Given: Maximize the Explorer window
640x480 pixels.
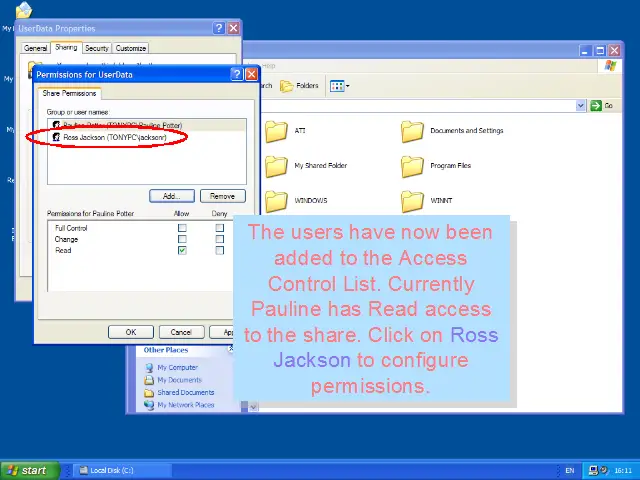Looking at the screenshot, I should click(600, 51).
